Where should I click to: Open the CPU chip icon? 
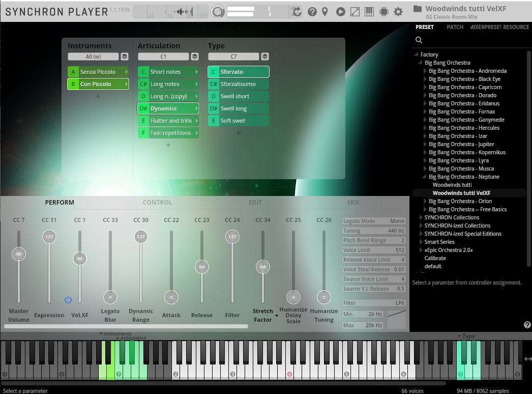383,12
